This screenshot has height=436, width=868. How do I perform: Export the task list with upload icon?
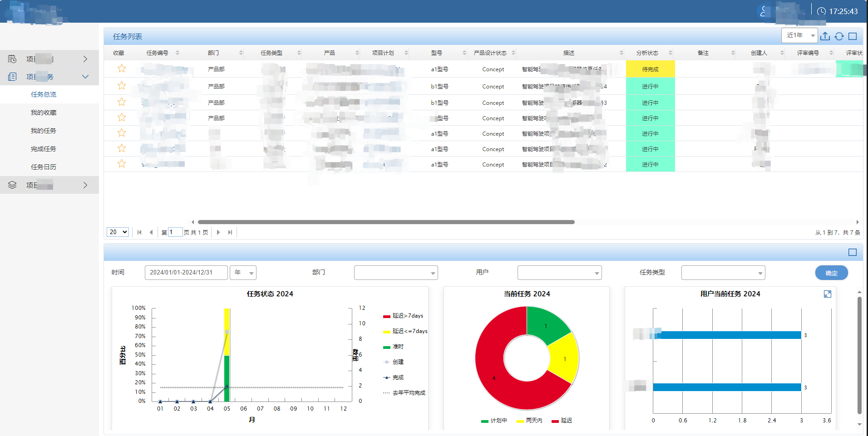(x=825, y=36)
